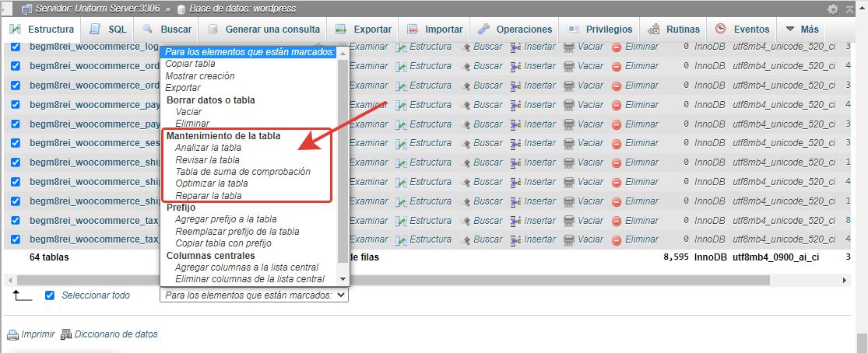Uncheck the first begm8rei_woocommerce_ord row checkbox
This screenshot has width=868, height=353.
click(x=16, y=66)
